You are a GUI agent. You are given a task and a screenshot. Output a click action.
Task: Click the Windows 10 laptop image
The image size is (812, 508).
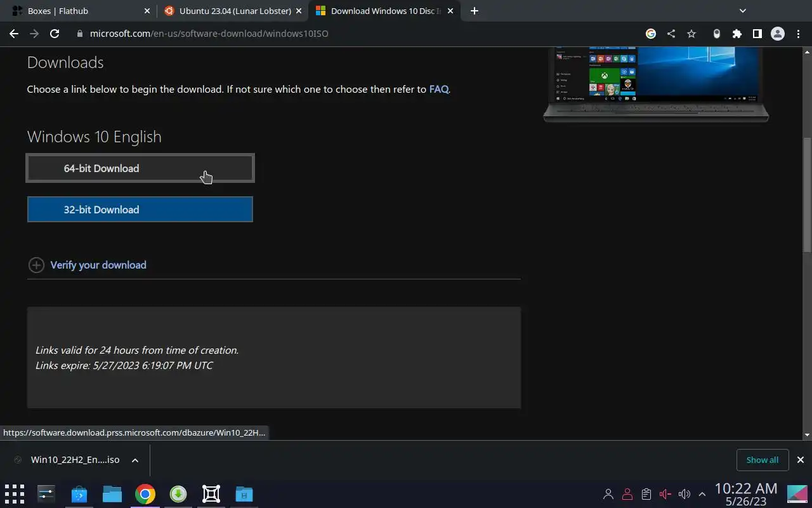[x=656, y=83]
